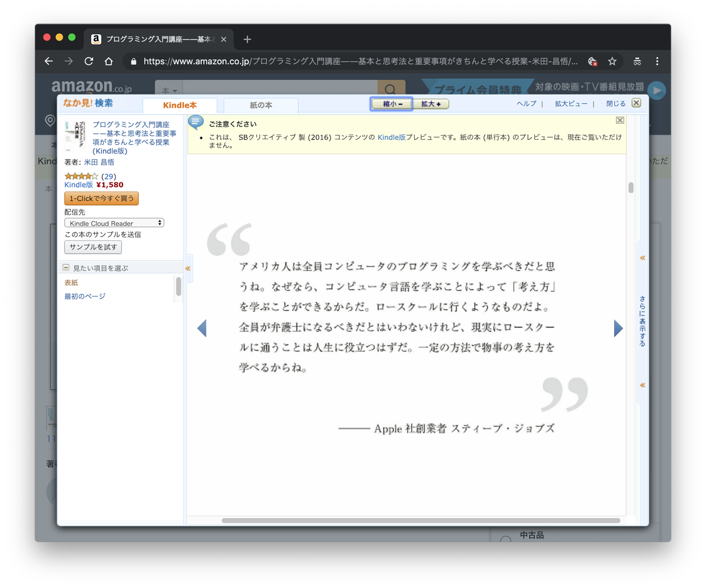Open the Kindle版 link in the notice
The height and width of the screenshot is (588, 706).
coord(391,136)
